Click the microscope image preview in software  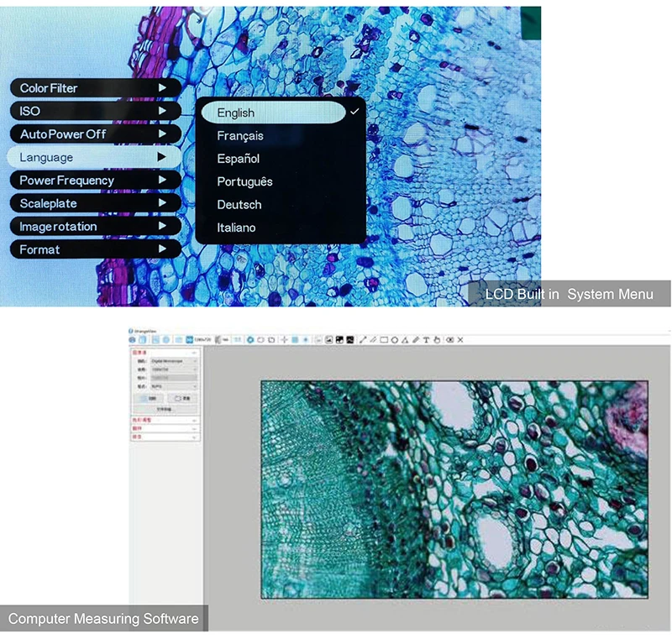[x=454, y=489]
